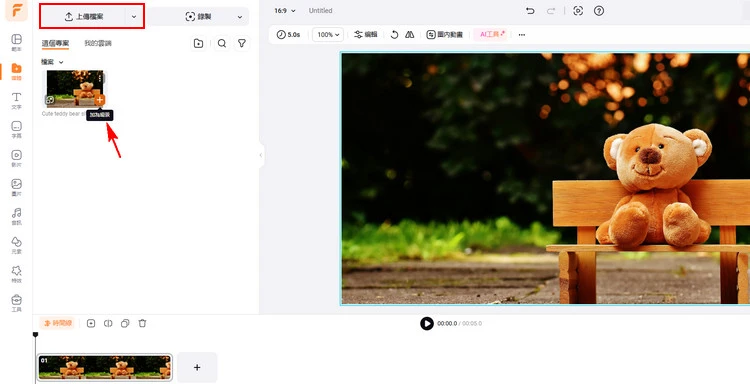Click the upload file button (上傳檔案)
This screenshot has width=750, height=384.
point(84,17)
